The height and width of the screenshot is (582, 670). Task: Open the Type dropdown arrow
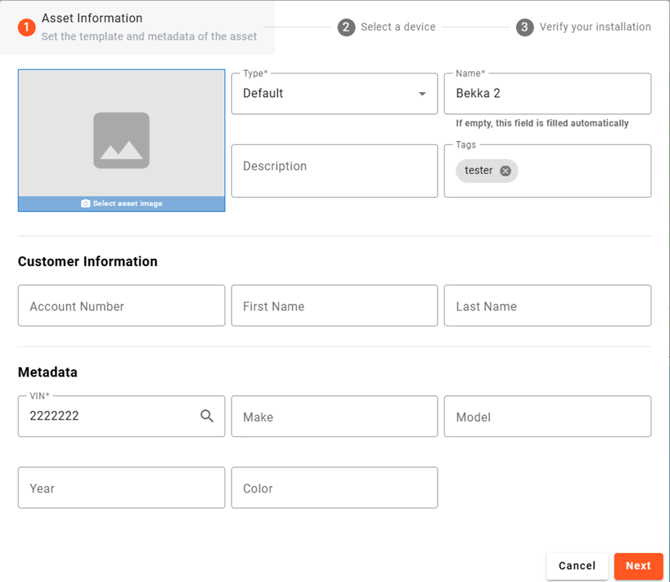422,94
